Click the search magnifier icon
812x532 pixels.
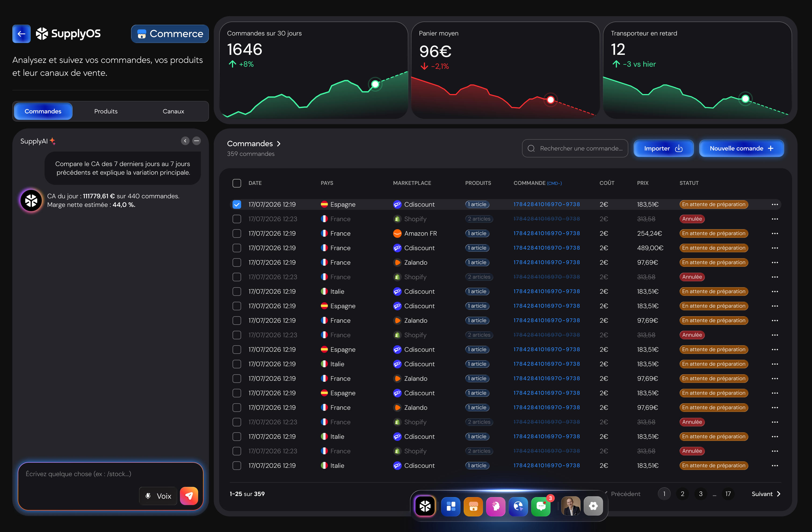[531, 149]
